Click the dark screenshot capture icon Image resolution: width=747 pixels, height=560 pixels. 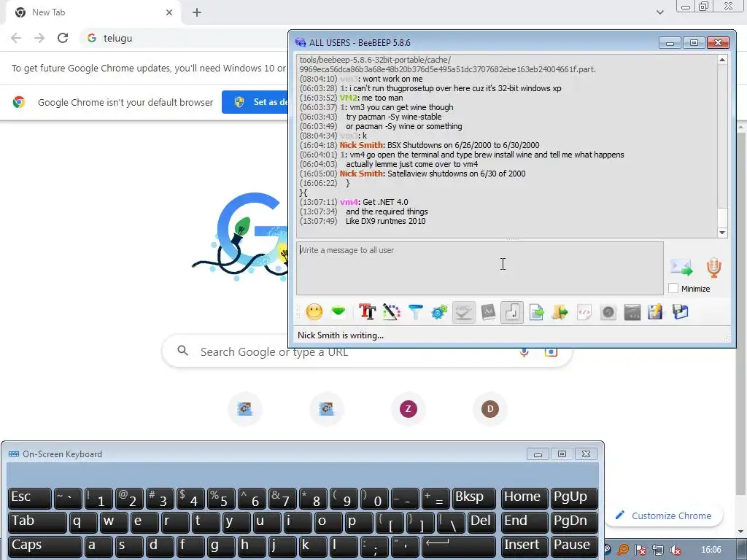point(632,312)
